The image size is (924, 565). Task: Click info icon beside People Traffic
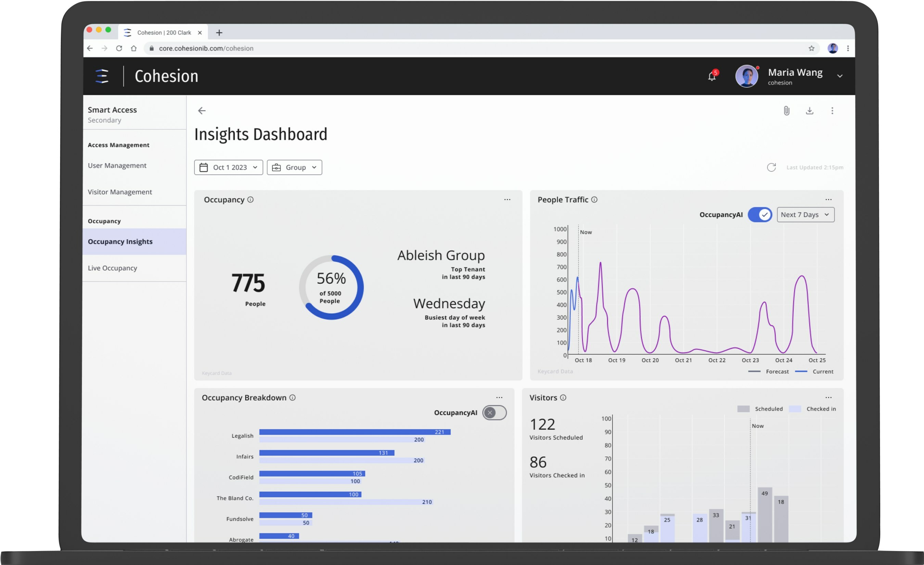(x=594, y=200)
